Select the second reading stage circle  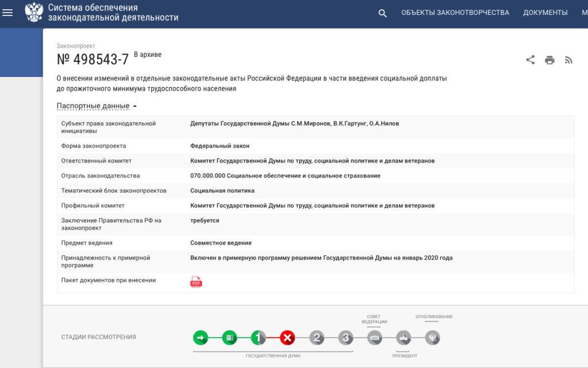click(317, 338)
